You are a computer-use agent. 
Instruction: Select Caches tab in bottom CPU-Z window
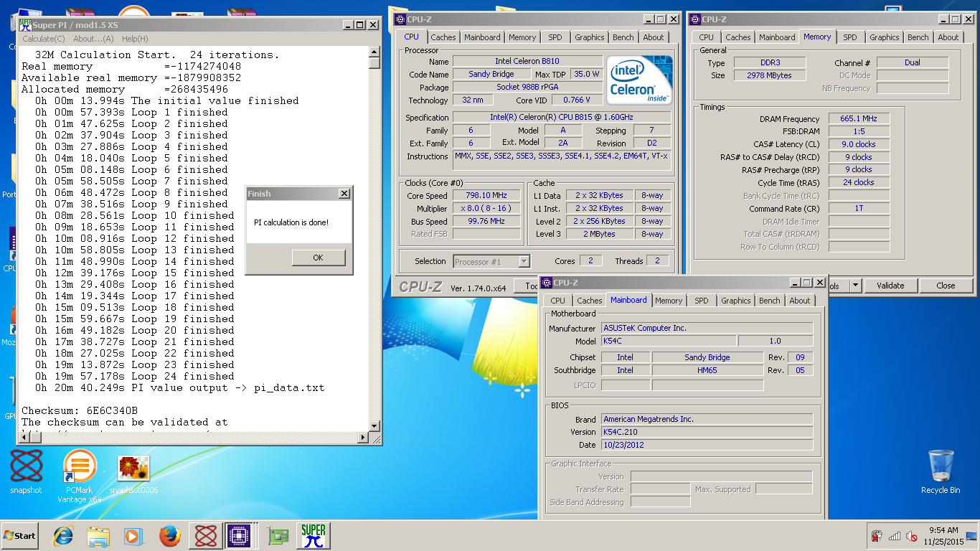(x=590, y=301)
